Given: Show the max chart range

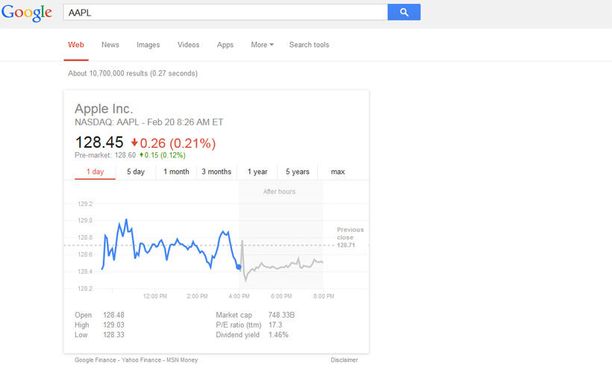Looking at the screenshot, I should tap(338, 172).
